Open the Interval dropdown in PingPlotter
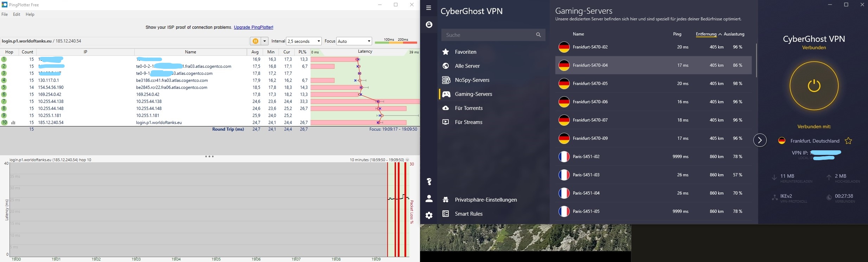 (x=304, y=41)
